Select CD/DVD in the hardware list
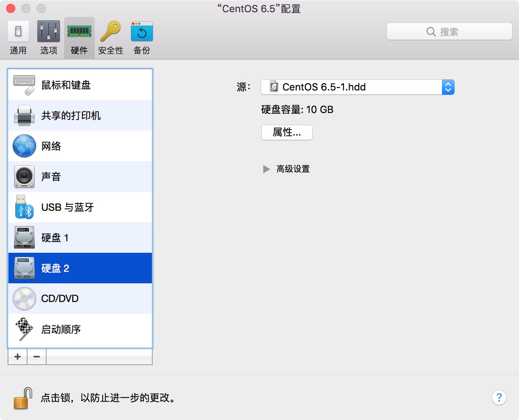519x420 pixels. 80,299
